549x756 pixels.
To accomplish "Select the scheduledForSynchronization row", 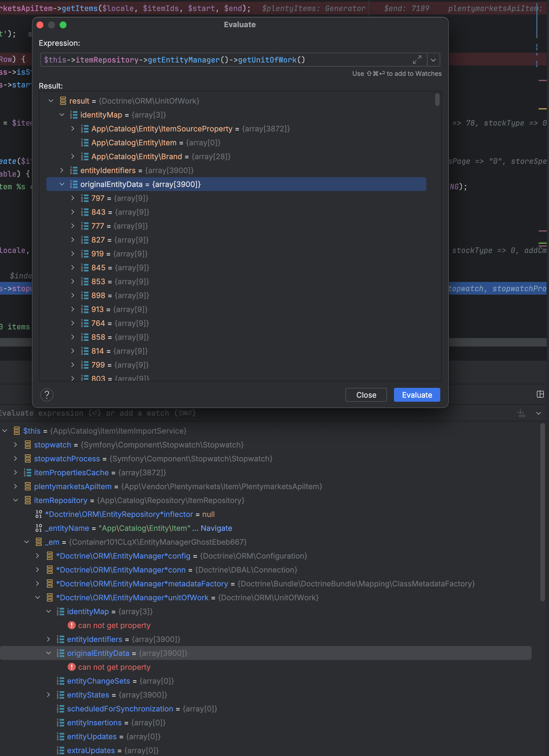I will [x=266, y=709].
